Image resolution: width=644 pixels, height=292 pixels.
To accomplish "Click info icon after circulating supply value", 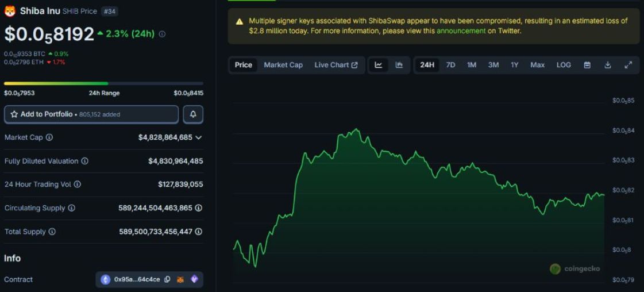I will click(x=199, y=208).
